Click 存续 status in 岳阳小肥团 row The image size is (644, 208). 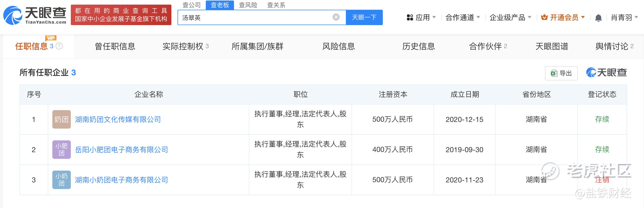tap(602, 150)
